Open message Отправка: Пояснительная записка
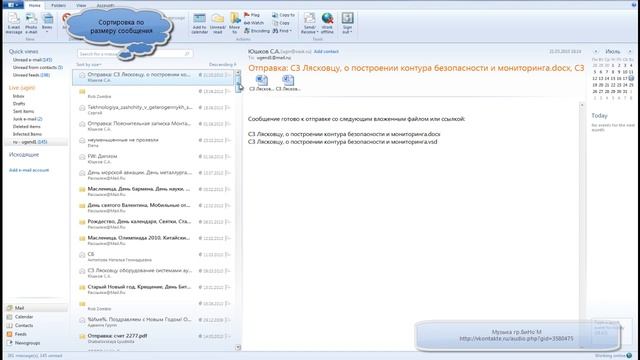 coord(153,126)
